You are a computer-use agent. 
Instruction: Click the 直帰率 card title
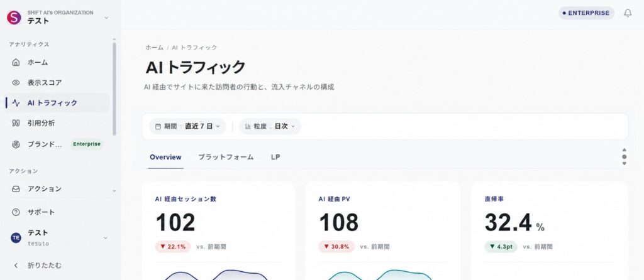tap(494, 199)
